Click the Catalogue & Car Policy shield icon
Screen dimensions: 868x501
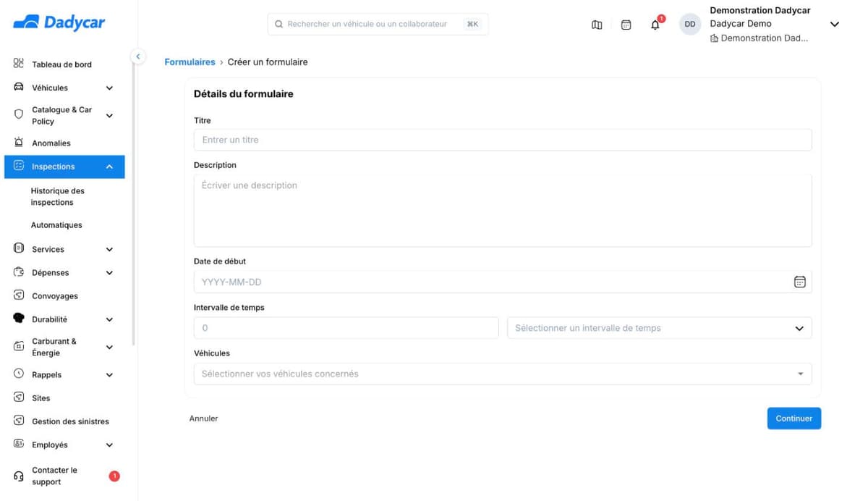point(19,114)
